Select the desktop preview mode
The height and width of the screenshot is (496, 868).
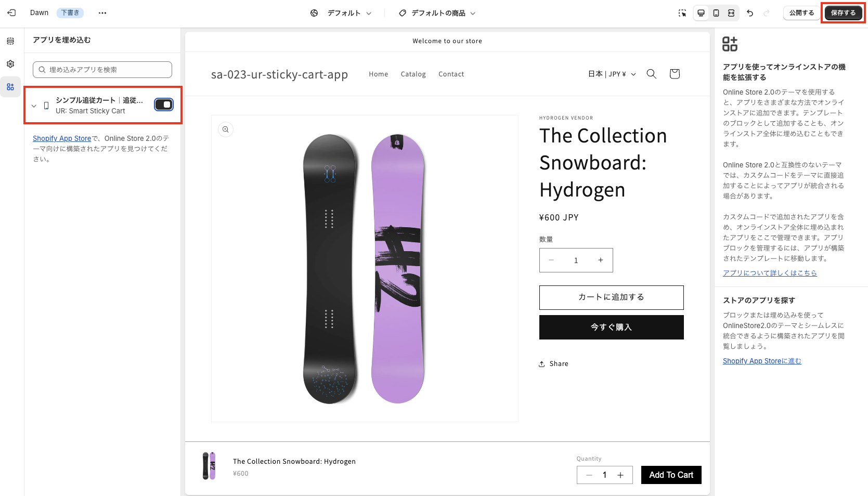click(701, 13)
